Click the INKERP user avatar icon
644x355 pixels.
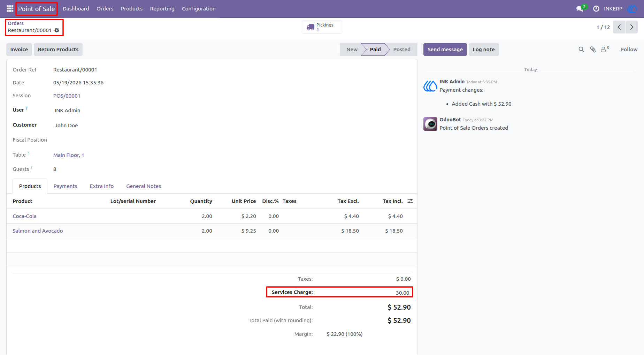pyautogui.click(x=632, y=9)
